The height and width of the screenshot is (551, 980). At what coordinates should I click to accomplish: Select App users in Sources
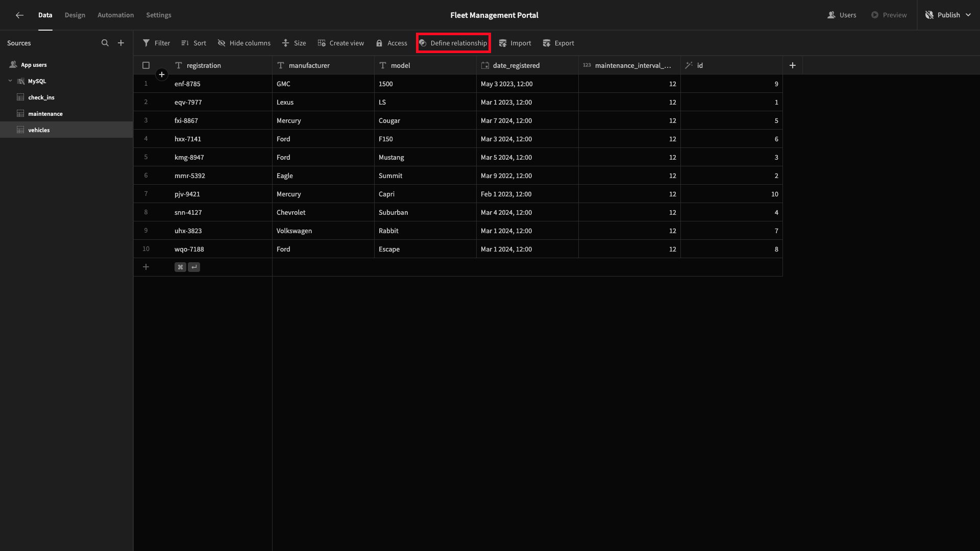66,65
